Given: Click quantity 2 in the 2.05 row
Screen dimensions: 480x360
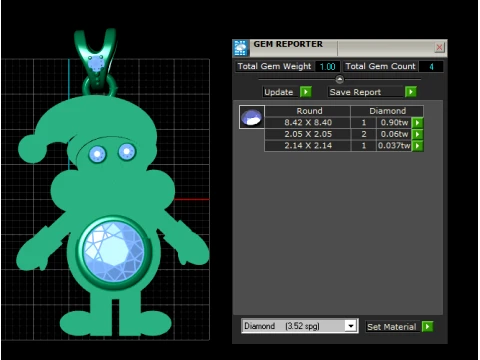Looking at the screenshot, I should [x=364, y=134].
